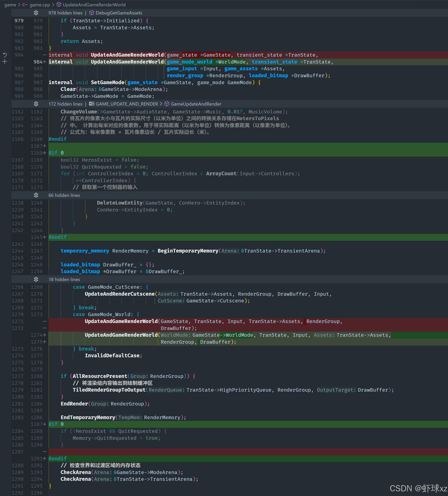
Task: Reveal the 978 hidden lines text
Action: click(x=65, y=13)
